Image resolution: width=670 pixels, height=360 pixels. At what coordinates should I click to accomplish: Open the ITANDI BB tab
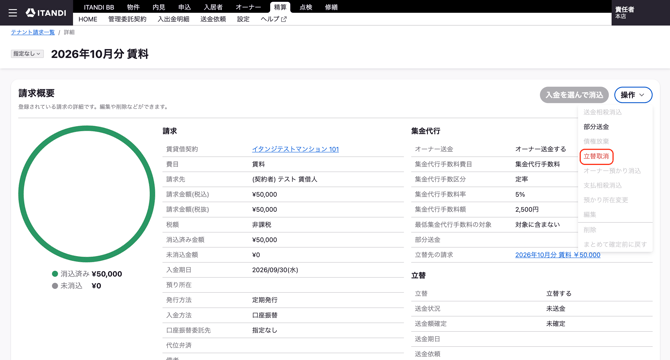(x=99, y=7)
